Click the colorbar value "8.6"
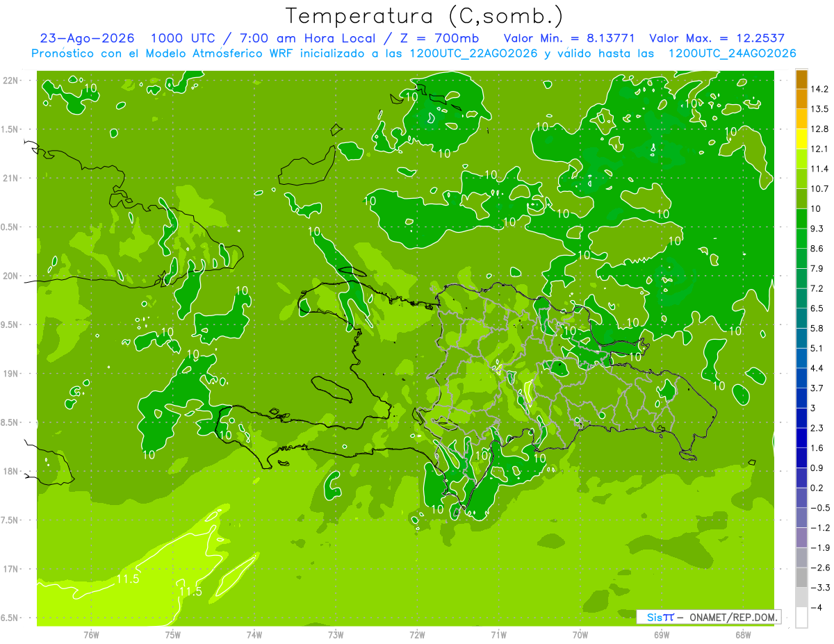Image resolution: width=834 pixels, height=644 pixels. point(817,248)
